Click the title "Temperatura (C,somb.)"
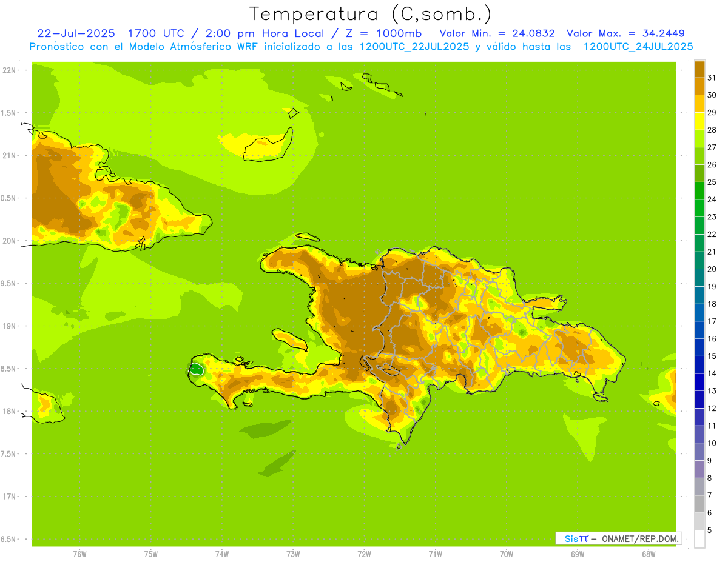Viewport: 728px width, 562px height. [x=370, y=14]
